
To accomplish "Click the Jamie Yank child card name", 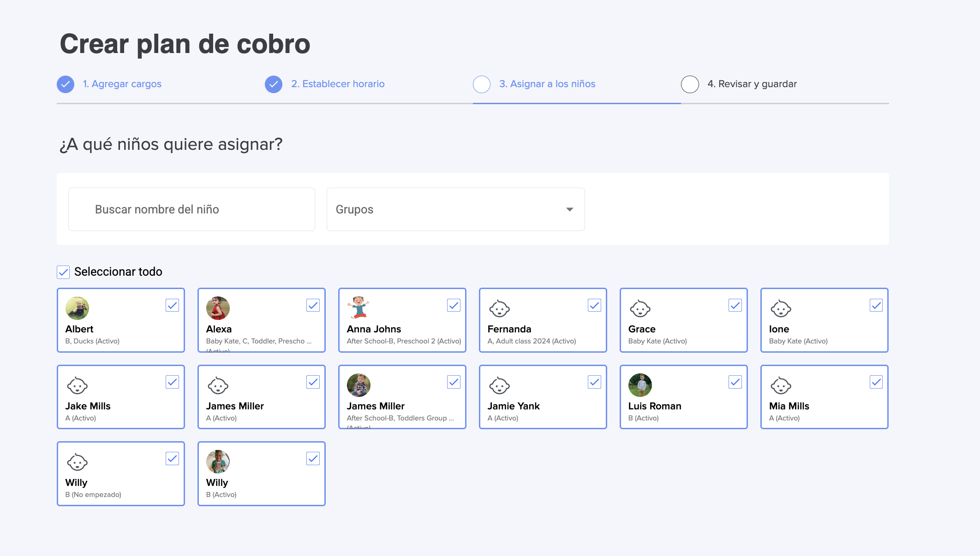I will (514, 406).
